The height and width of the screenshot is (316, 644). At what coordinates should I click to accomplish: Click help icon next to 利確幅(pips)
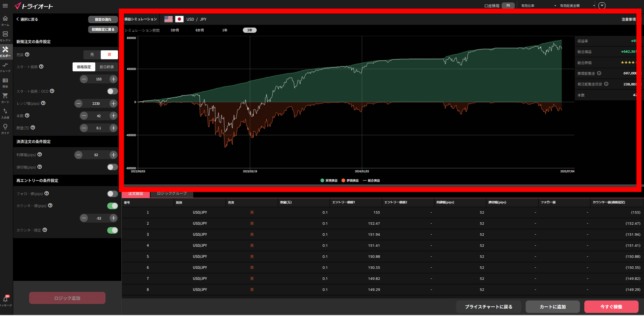(40, 155)
